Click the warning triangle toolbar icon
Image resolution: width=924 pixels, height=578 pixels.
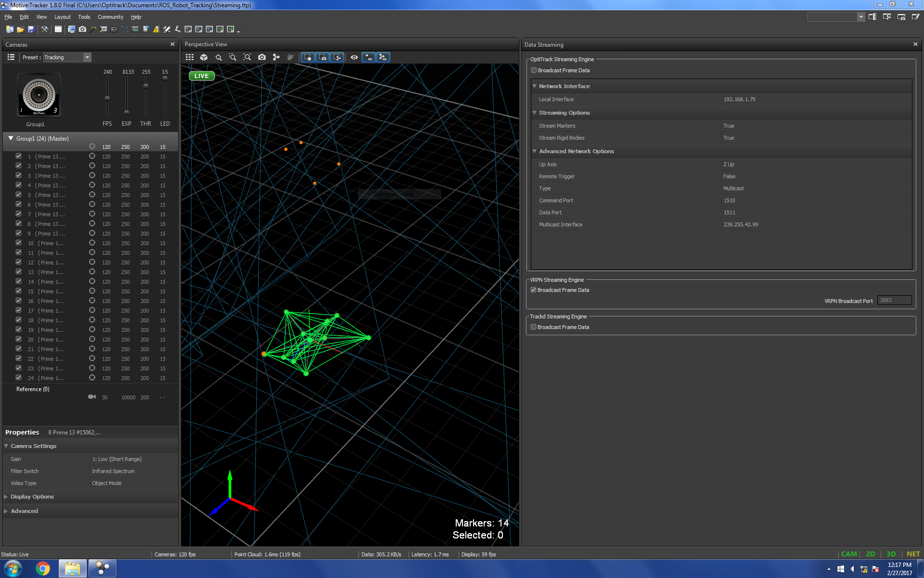156,29
